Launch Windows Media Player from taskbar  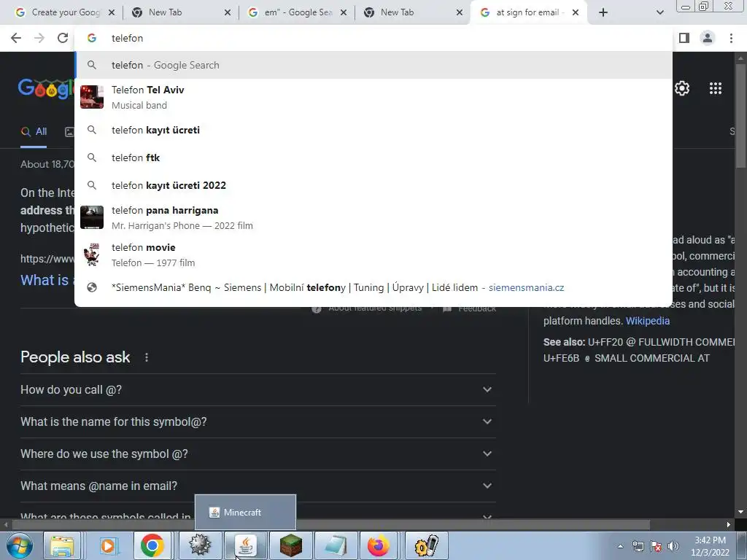tap(108, 545)
